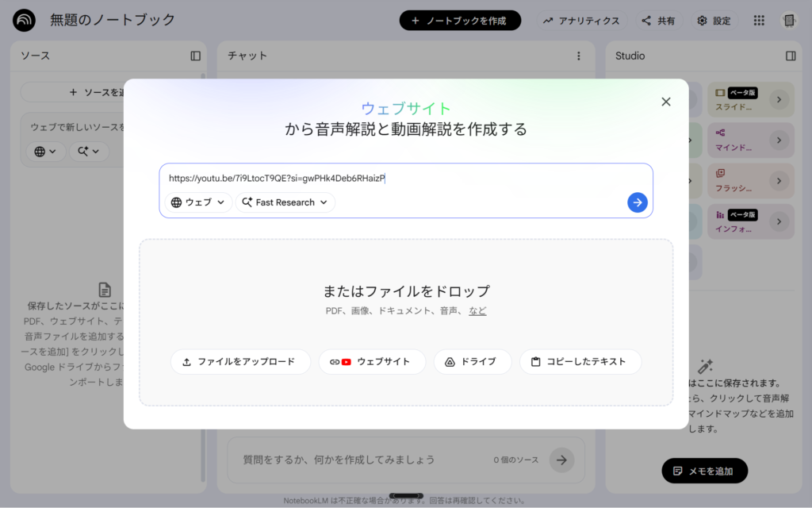812x508 pixels.
Task: Focus the URL input field
Action: 405,179
